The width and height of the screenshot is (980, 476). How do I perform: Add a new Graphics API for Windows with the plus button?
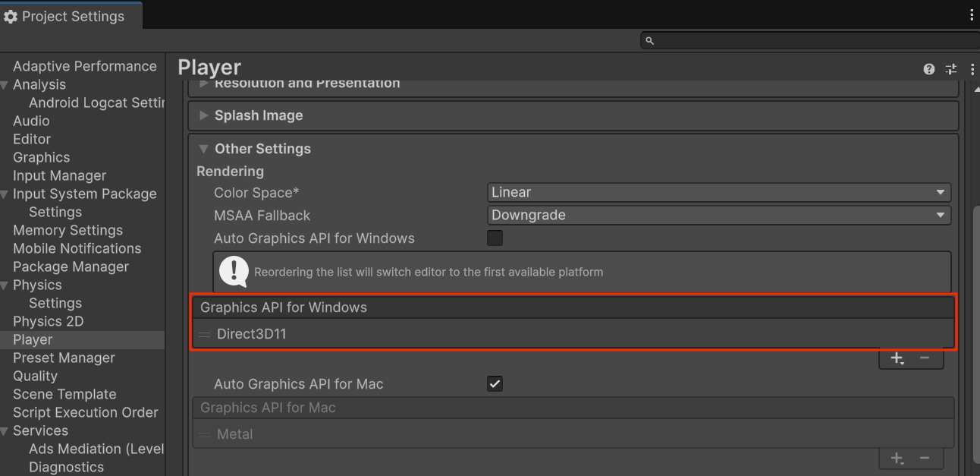click(x=897, y=358)
